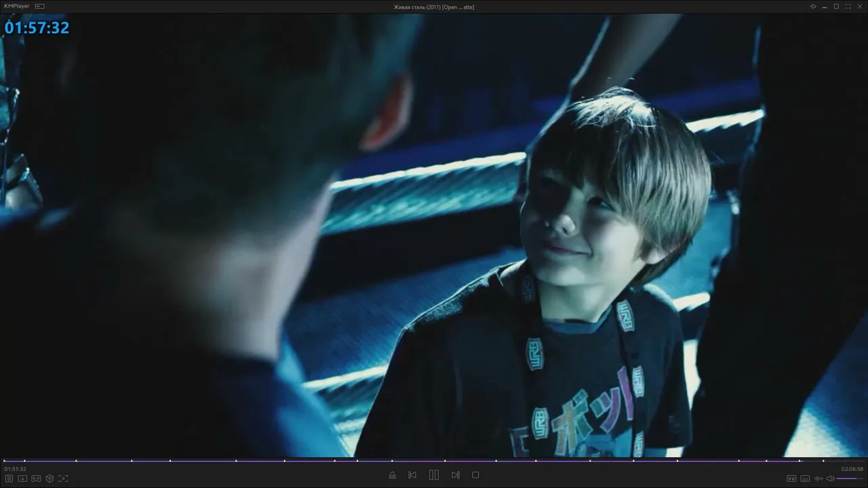This screenshot has width=868, height=488.
Task: Open the 3D cube settings icon
Action: pos(50,479)
